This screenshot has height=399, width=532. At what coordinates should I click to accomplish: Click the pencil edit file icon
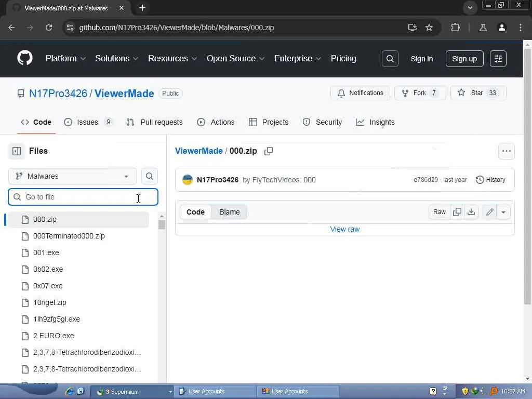click(489, 212)
